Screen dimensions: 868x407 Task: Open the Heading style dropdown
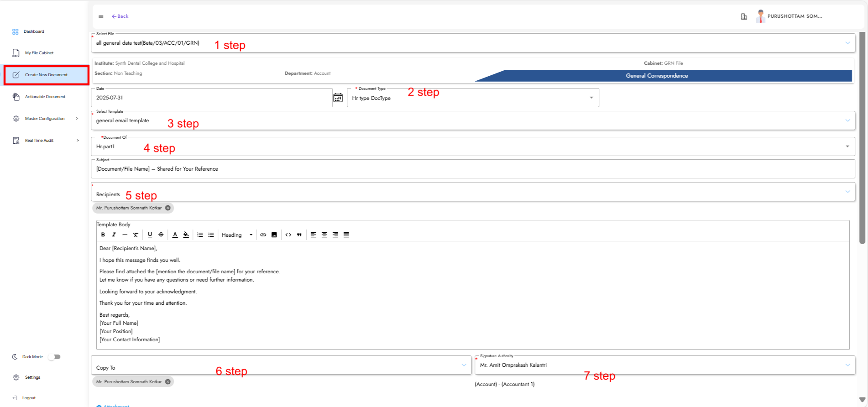(237, 235)
